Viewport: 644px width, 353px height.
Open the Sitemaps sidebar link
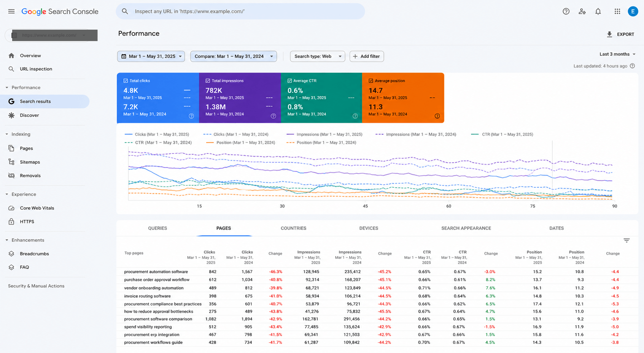[x=30, y=162]
